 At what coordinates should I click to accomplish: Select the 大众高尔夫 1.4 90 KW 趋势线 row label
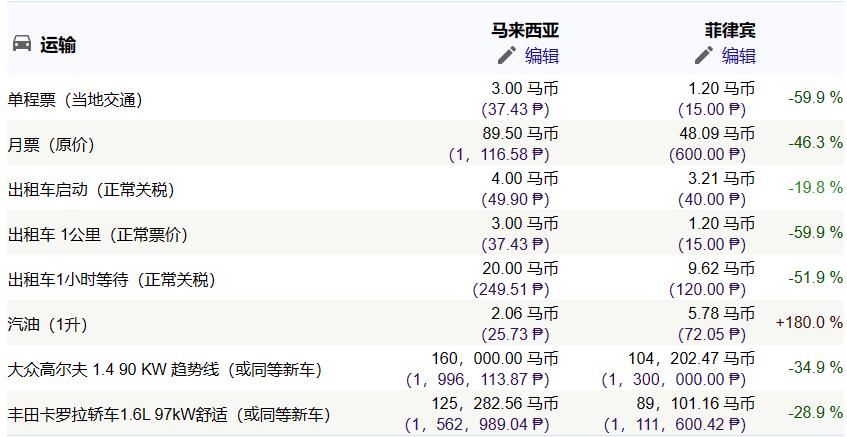coord(165,370)
